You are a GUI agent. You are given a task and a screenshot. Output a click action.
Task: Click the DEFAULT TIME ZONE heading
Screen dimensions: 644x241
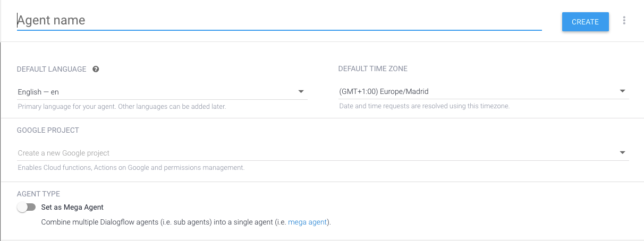tap(373, 68)
